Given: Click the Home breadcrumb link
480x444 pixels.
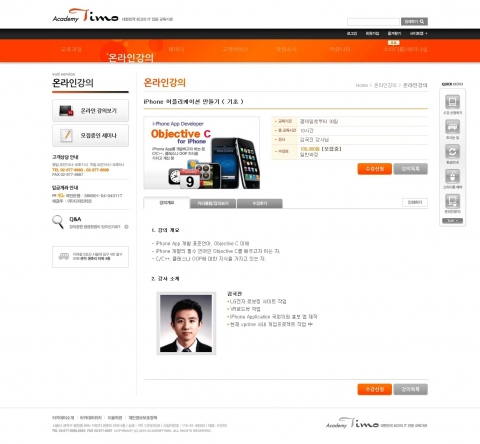Looking at the screenshot, I should pos(362,85).
